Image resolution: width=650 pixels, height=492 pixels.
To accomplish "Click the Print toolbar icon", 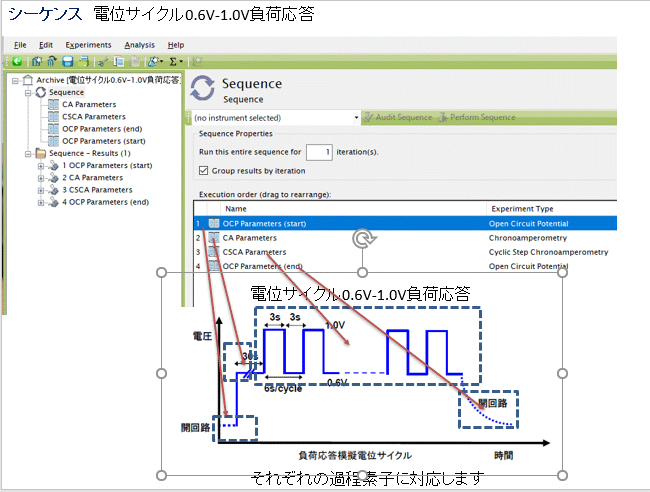I will [84, 62].
